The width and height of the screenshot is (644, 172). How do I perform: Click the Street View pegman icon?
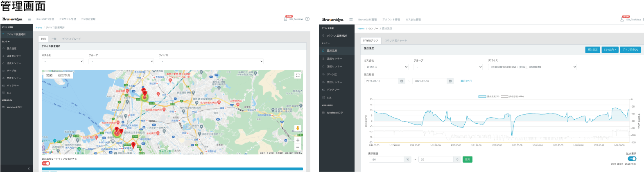click(x=298, y=128)
